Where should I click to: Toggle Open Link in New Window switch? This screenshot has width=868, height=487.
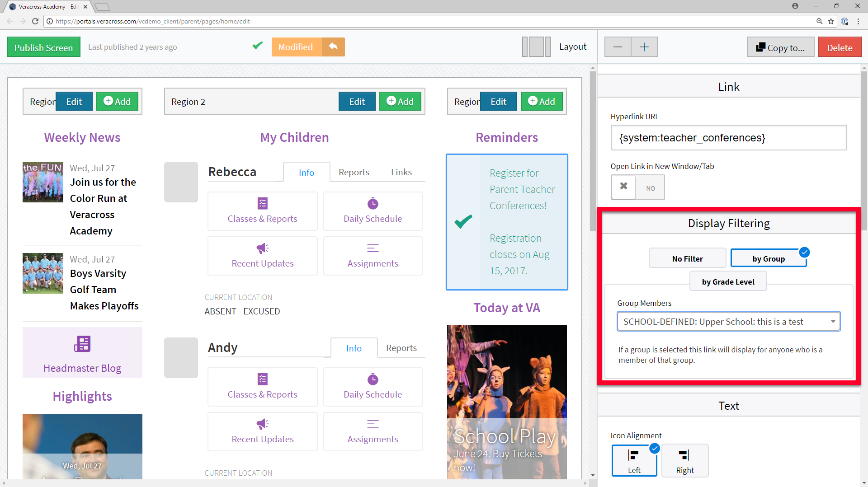coord(637,187)
